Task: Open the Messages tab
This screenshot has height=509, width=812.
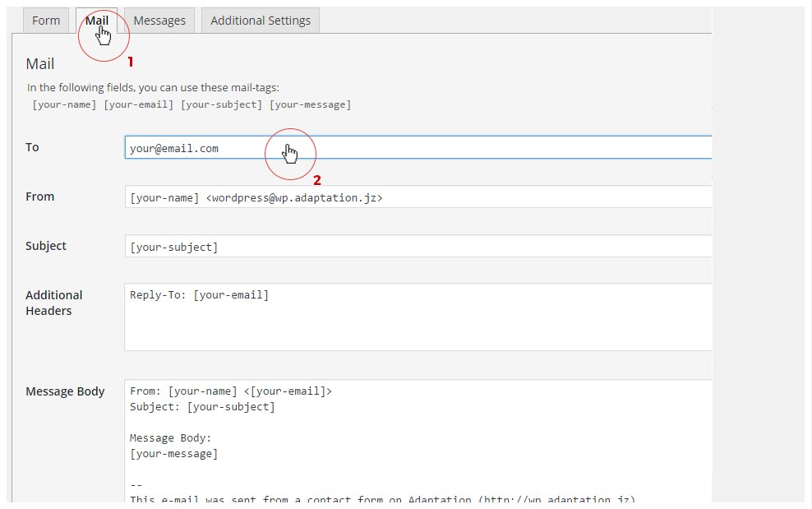Action: pyautogui.click(x=159, y=21)
